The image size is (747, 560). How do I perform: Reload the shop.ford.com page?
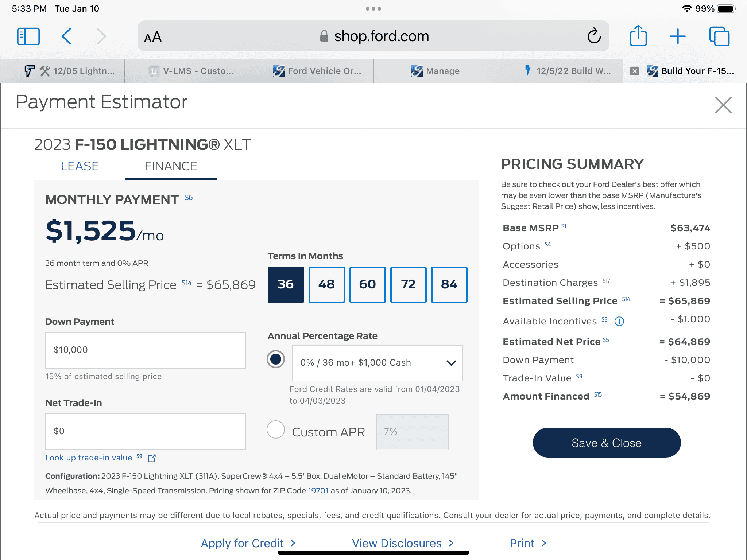click(x=593, y=36)
